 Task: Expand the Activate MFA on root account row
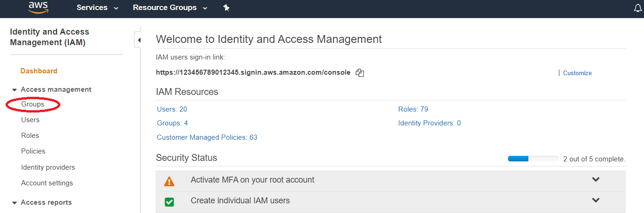click(596, 179)
